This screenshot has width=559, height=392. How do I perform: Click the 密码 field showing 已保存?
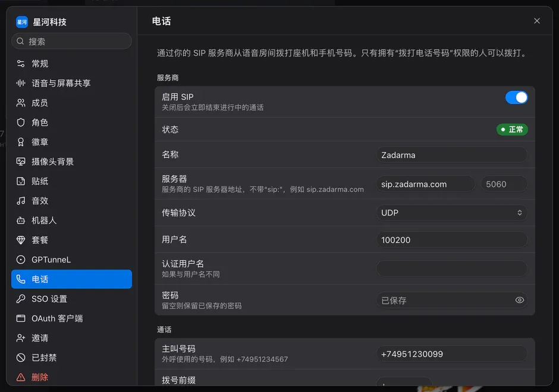[452, 300]
